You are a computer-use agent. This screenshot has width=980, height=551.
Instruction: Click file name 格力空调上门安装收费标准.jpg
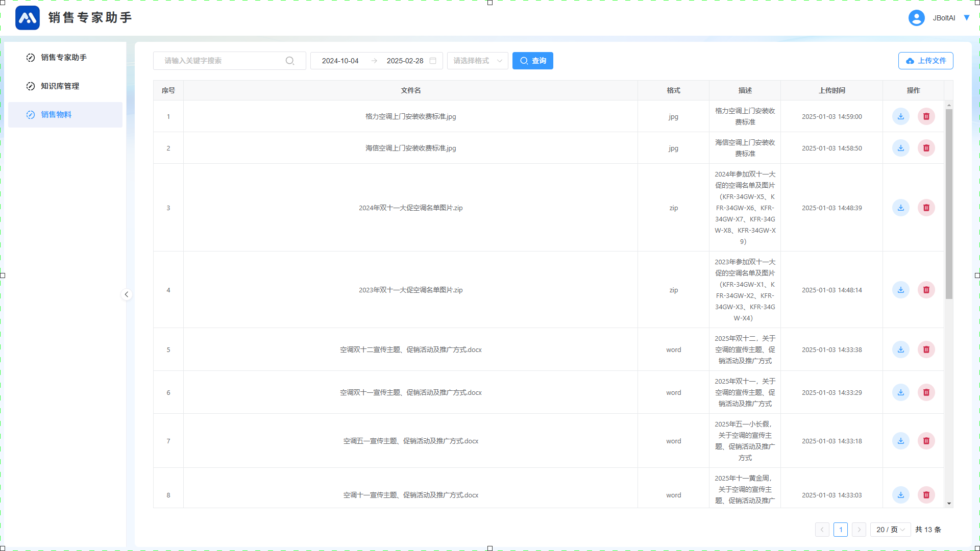click(411, 116)
